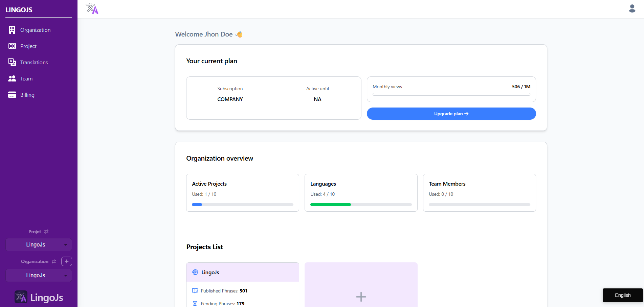Click the Team people icon
The image size is (644, 307).
pos(12,78)
